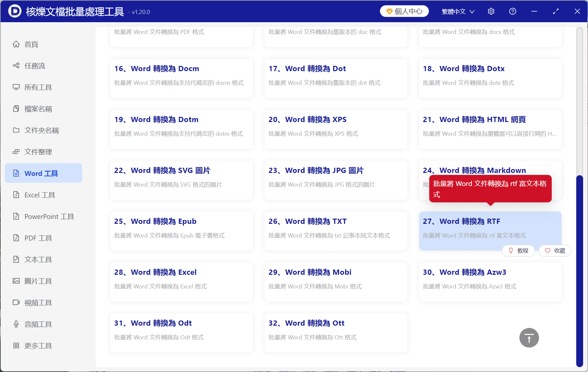Select the 文本工具 sidebar icon
Image resolution: width=588 pixels, height=372 pixels.
(38, 259)
